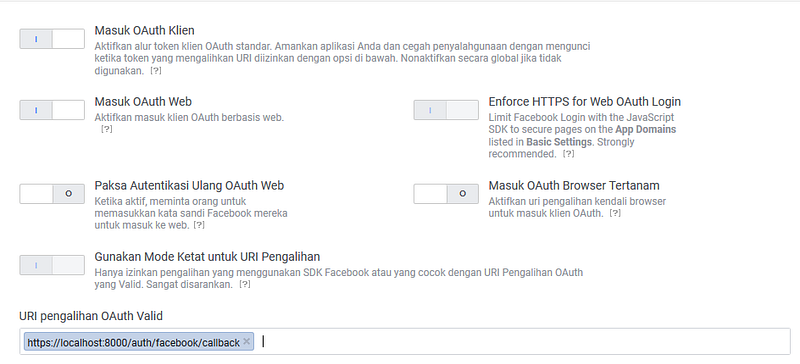Click the Paksa Autentikasi Ulang OAuth Web heading

click(x=189, y=185)
